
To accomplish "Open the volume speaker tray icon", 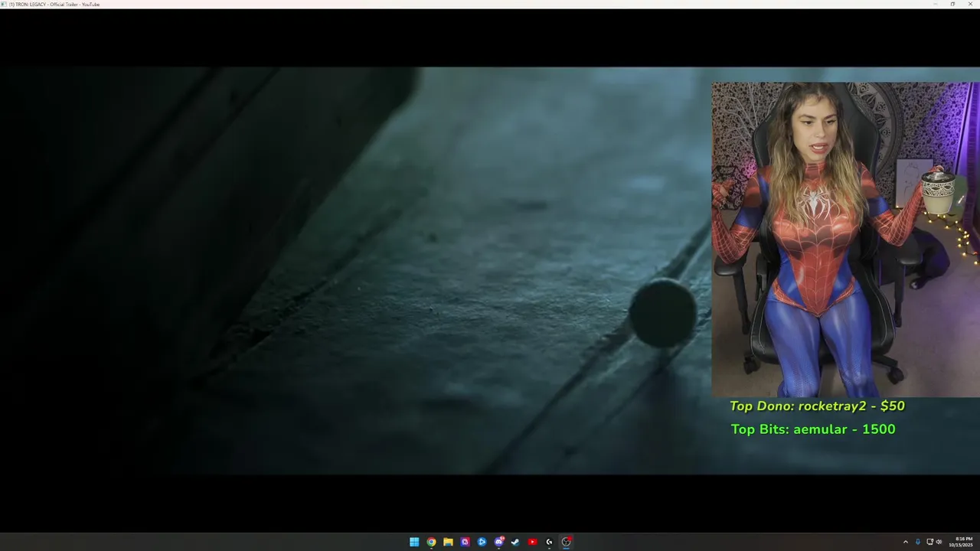I will pos(939,542).
